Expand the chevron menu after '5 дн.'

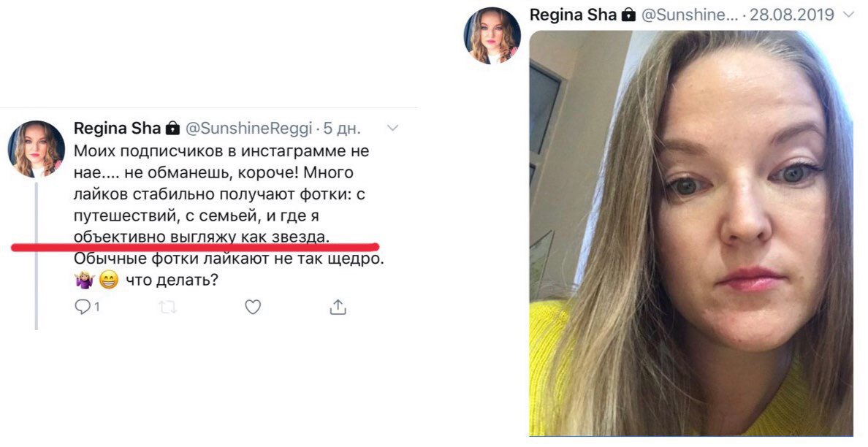pos(392,129)
